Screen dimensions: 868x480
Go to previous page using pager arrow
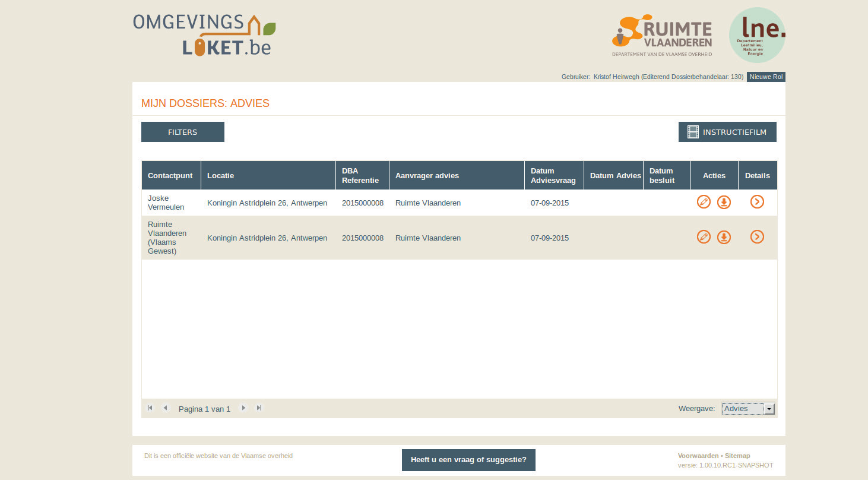pos(165,408)
